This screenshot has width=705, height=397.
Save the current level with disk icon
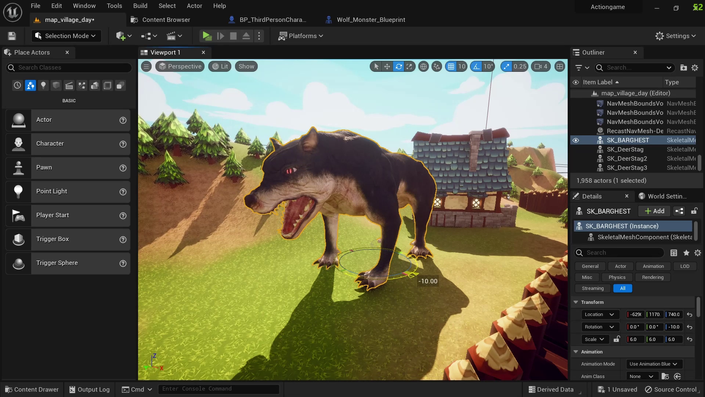(12, 36)
